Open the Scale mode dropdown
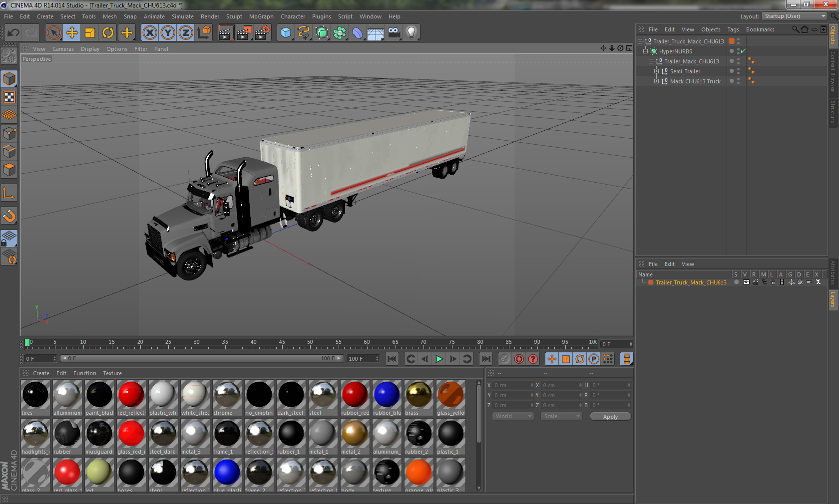The height and width of the screenshot is (504, 839). 561,416
